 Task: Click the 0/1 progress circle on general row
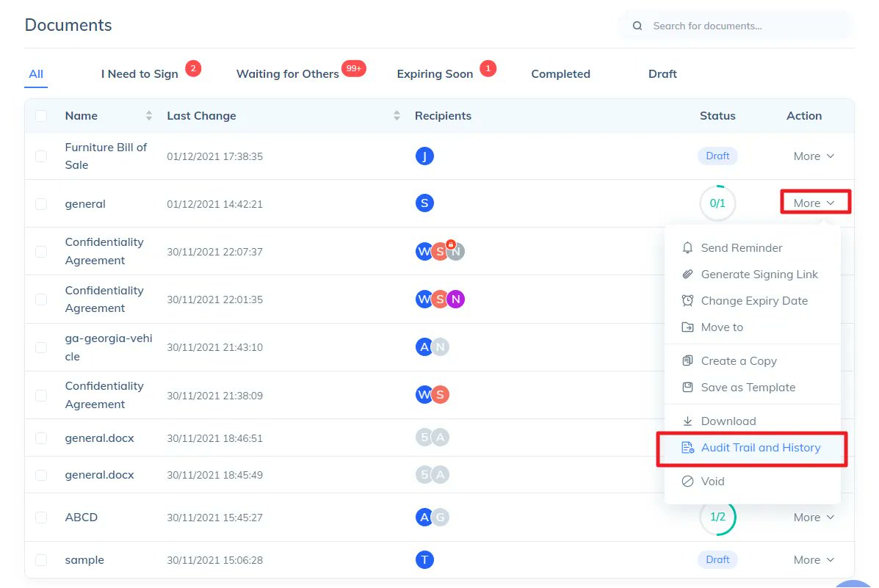click(717, 203)
